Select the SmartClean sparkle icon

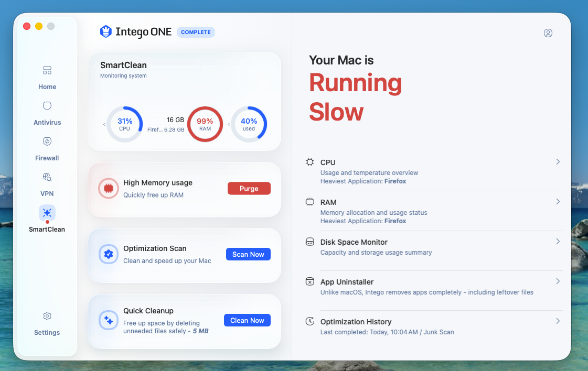point(47,212)
